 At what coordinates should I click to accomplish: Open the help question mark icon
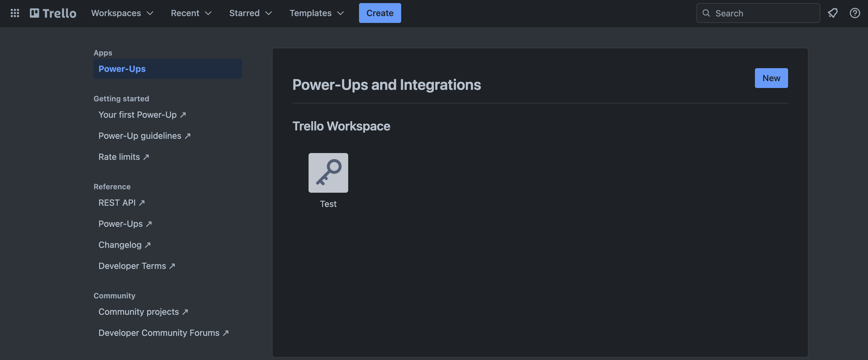(855, 13)
